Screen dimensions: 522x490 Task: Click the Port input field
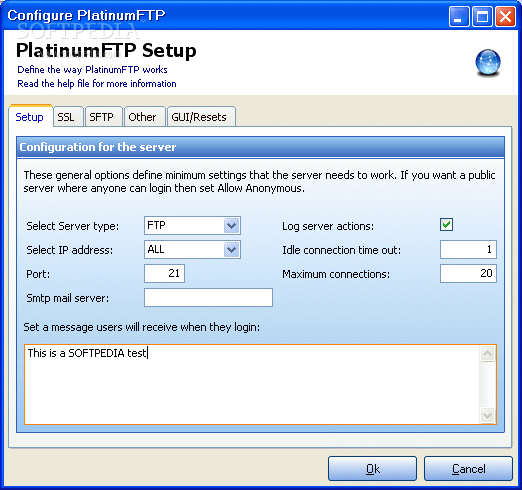164,274
